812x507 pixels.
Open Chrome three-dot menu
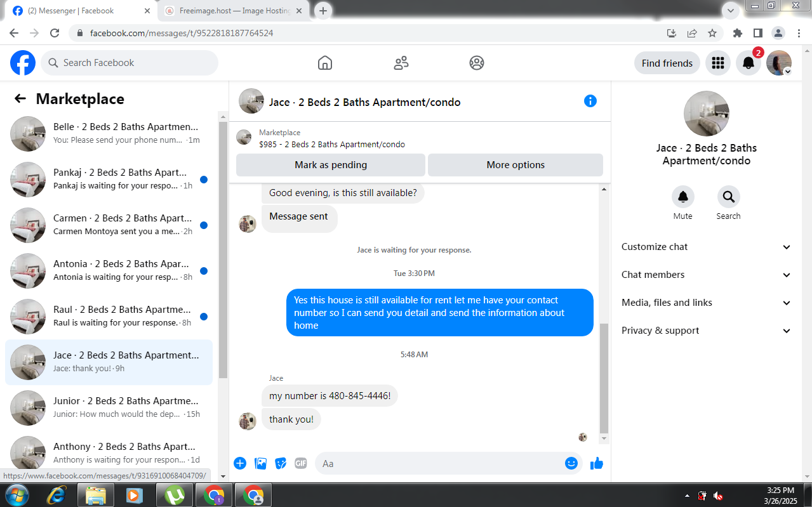[x=798, y=33]
